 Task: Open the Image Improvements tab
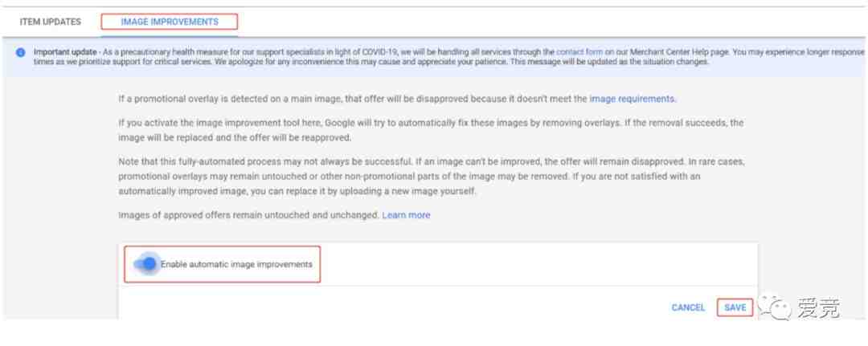[170, 22]
